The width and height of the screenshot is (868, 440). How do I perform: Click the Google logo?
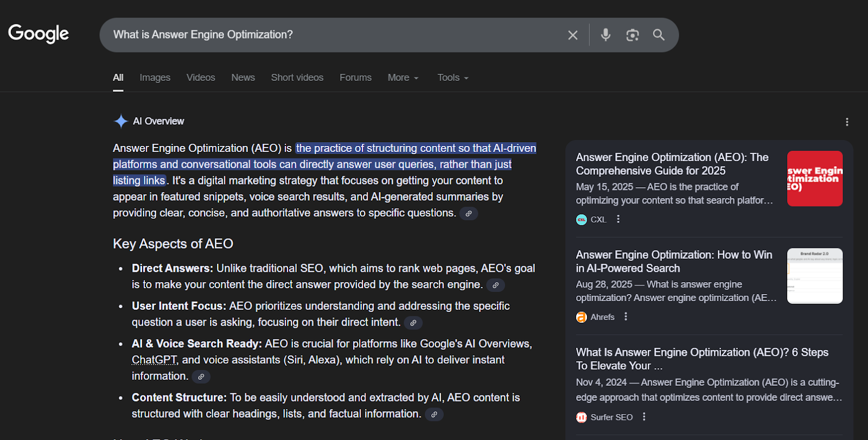[x=39, y=34]
